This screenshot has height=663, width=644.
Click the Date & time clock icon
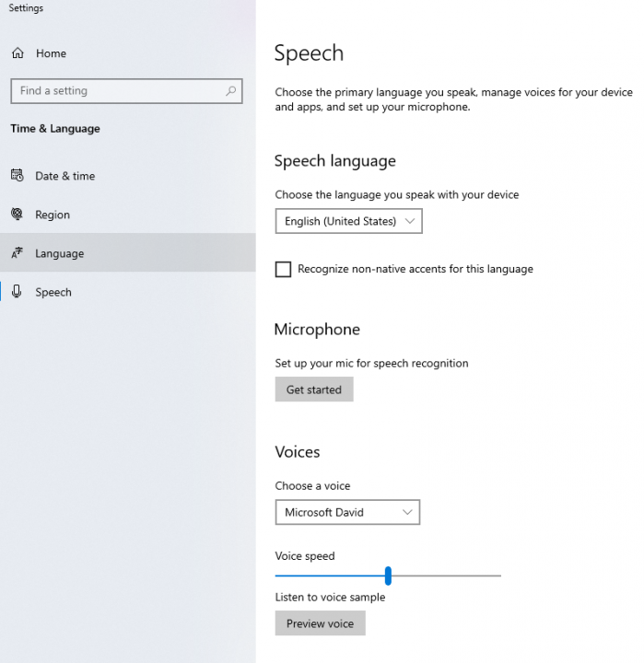[17, 176]
